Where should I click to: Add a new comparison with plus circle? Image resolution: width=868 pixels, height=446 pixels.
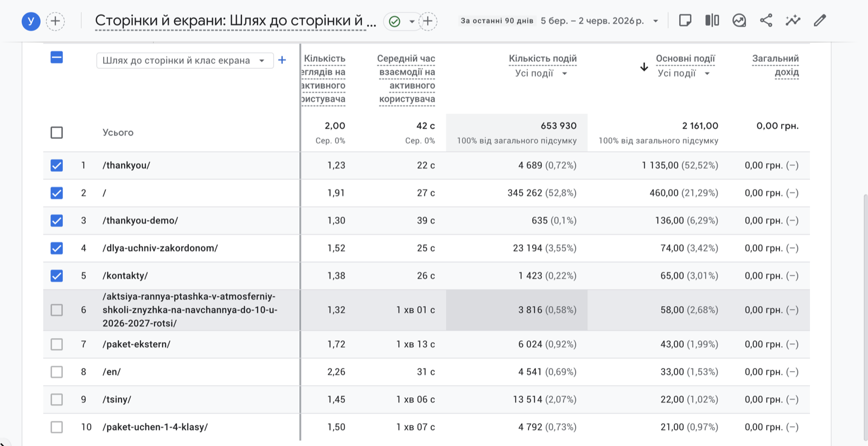click(x=55, y=21)
